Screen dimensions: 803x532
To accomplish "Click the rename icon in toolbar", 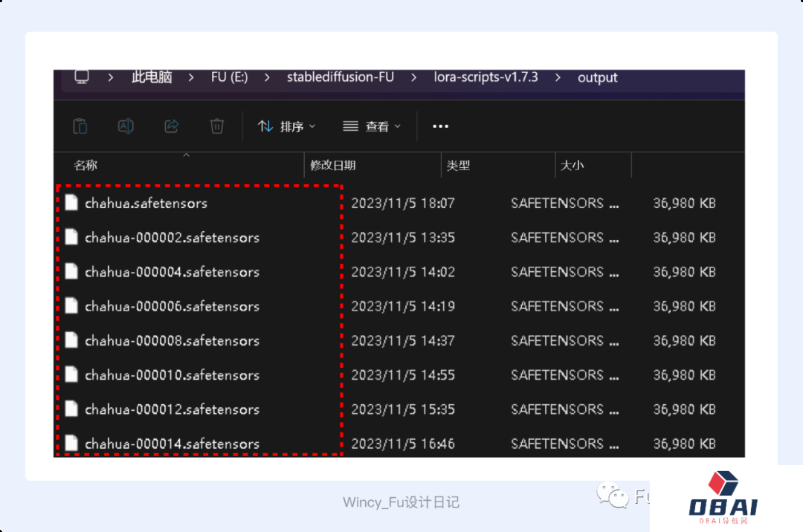I will [x=126, y=126].
